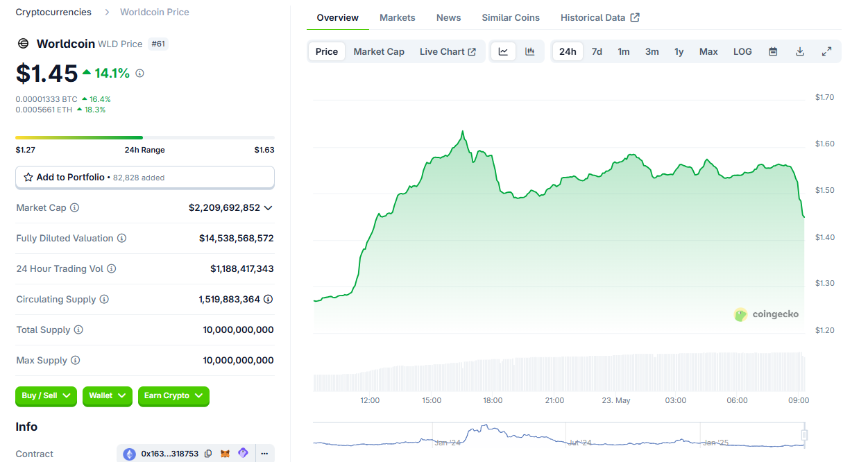
Task: Click the Worldcoin Price breadcrumb text
Action: click(155, 12)
